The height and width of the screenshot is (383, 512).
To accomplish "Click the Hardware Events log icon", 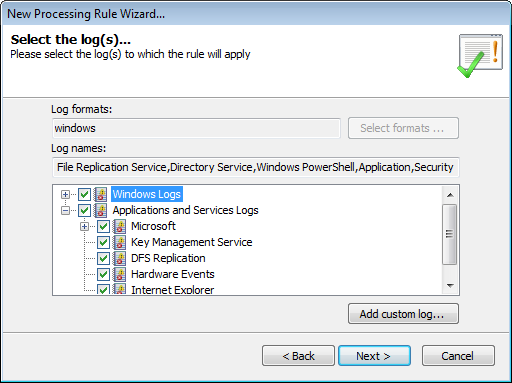I will tap(119, 274).
